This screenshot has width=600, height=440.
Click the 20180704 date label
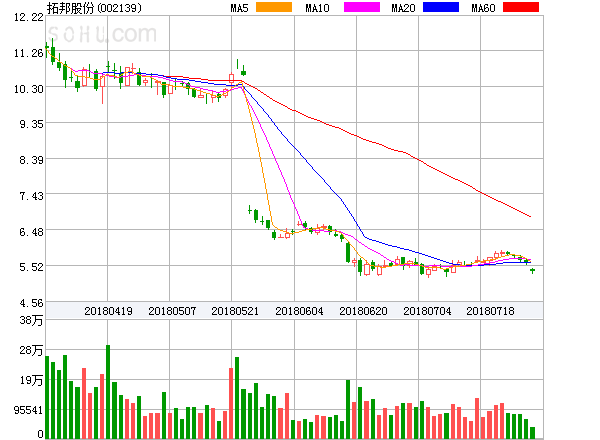[x=427, y=311]
